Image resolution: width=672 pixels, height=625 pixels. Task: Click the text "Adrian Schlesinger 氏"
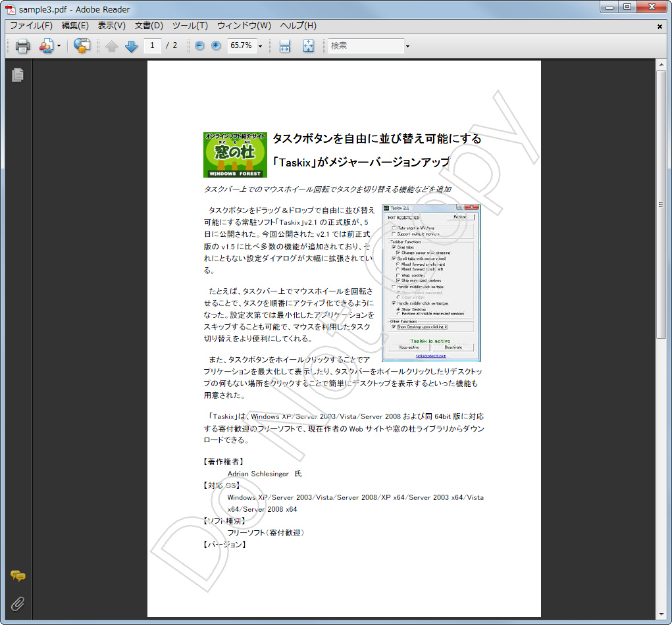pos(265,474)
